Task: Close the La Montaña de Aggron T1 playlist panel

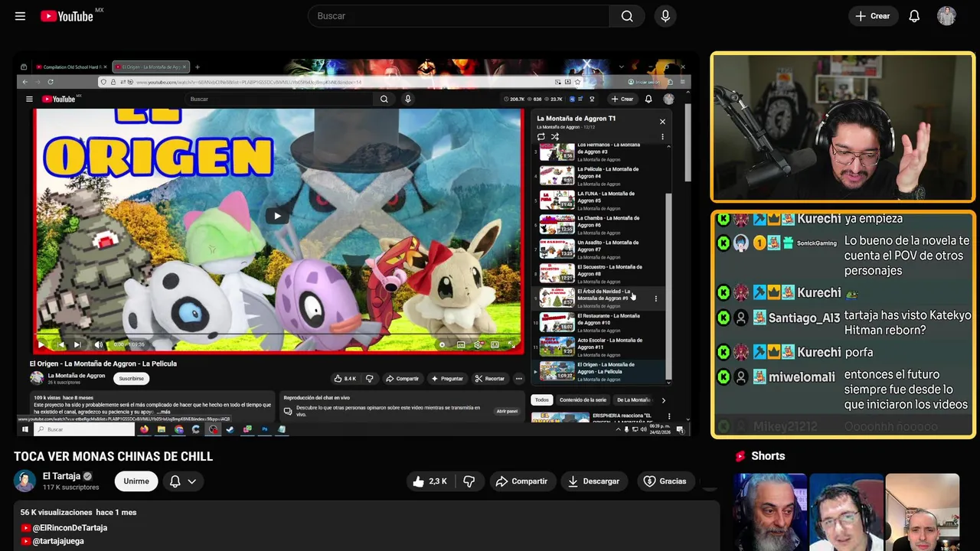Action: click(662, 122)
